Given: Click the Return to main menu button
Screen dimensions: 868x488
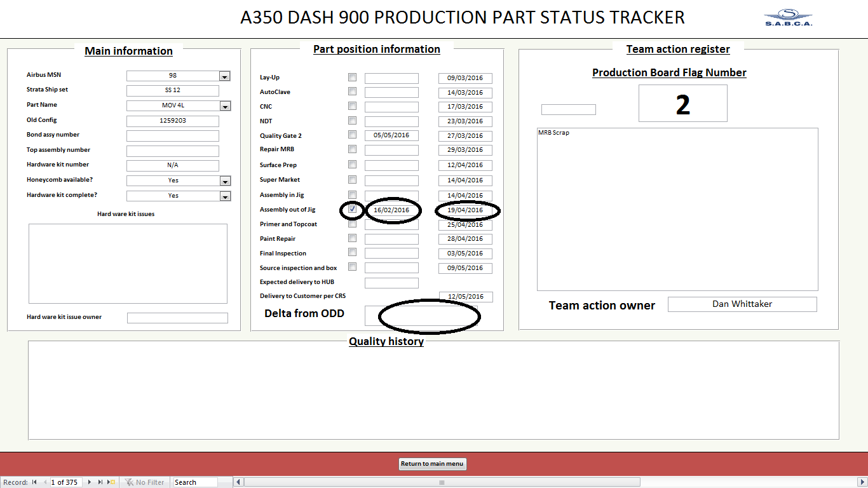Looking at the screenshot, I should click(433, 464).
